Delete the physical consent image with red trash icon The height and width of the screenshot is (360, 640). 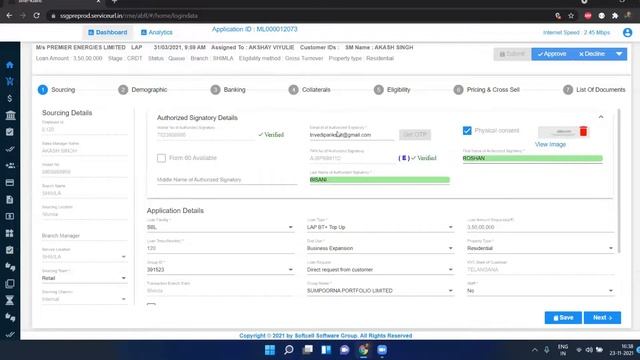[x=583, y=131]
